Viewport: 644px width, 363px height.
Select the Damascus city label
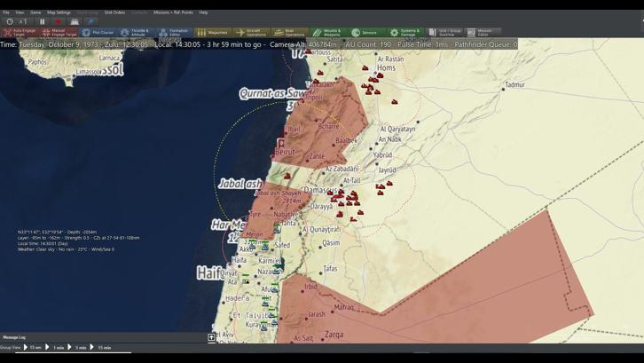tap(320, 190)
